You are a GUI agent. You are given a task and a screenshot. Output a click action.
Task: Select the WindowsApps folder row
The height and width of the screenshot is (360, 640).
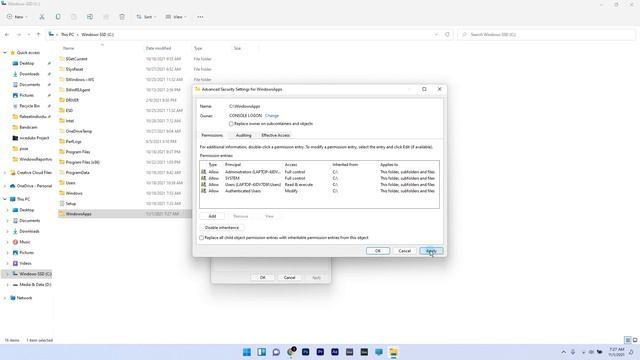(x=124, y=214)
